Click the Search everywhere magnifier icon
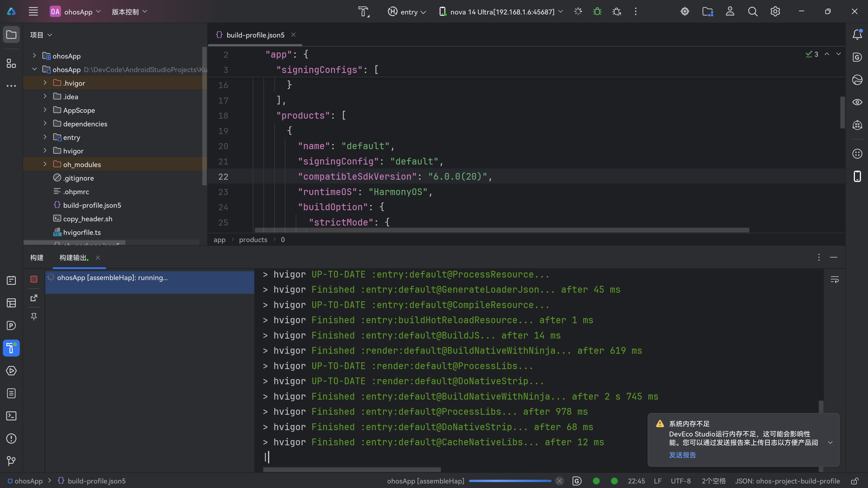The width and height of the screenshot is (868, 488). (752, 12)
